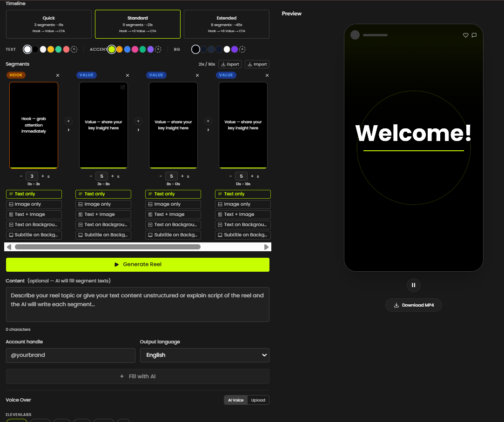The height and width of the screenshot is (422, 504).
Task: Click Fill with AI
Action: [x=138, y=376]
